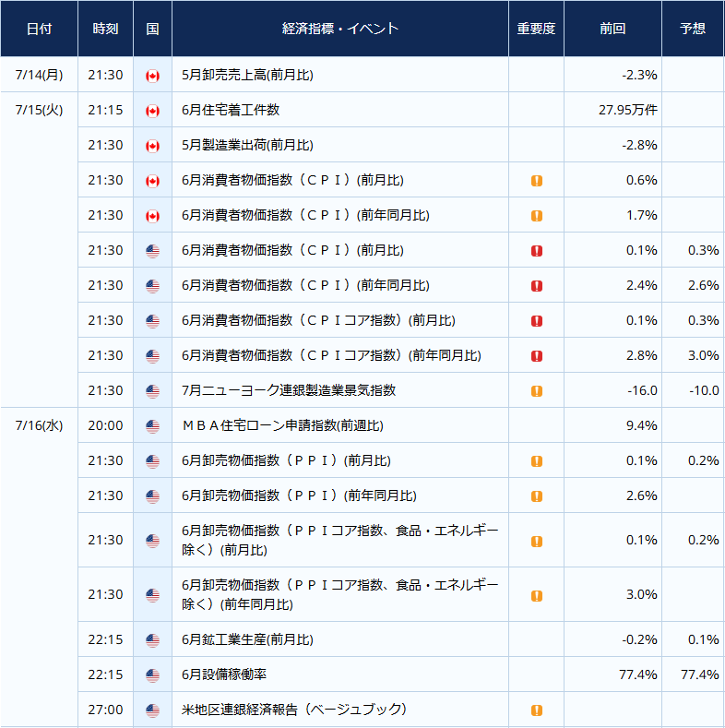Click red importance icon for US CPI 前年同月比 2.4% row
Image resolution: width=725 pixels, height=728 pixels.
point(537,286)
